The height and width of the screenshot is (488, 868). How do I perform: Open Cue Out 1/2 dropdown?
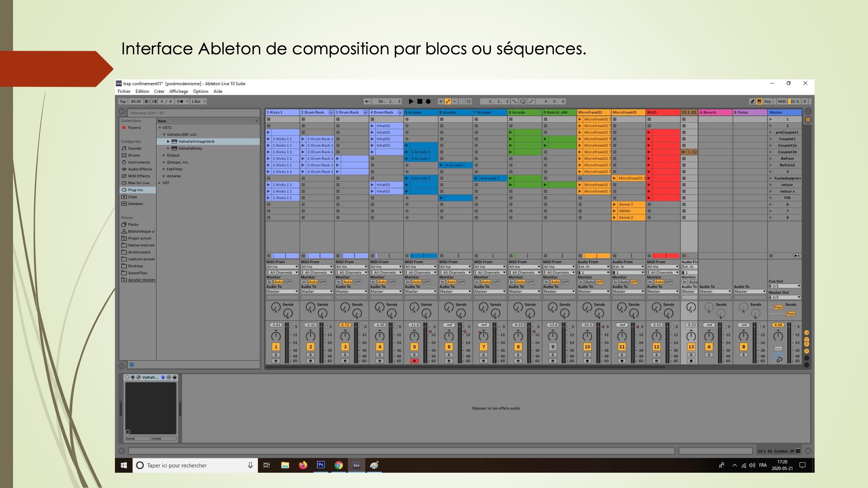pyautogui.click(x=784, y=286)
